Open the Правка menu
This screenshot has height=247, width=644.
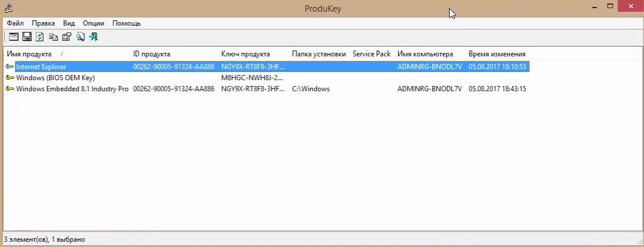pos(43,23)
